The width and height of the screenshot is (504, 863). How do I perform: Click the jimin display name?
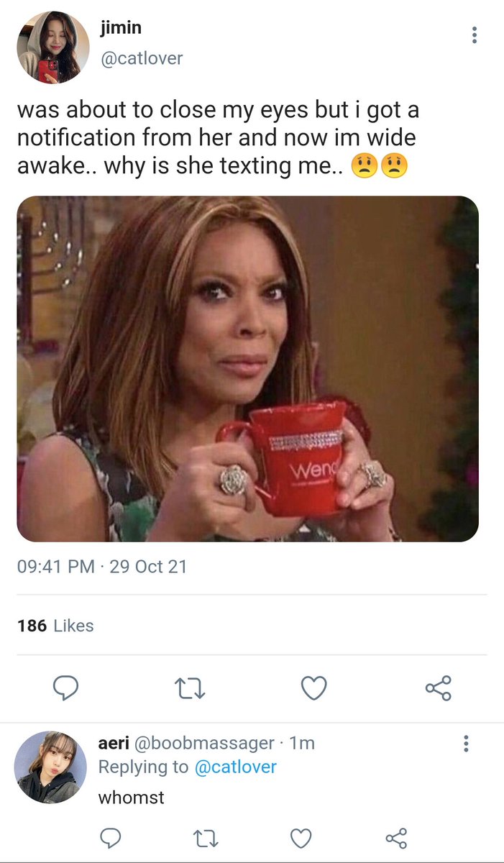[x=119, y=28]
